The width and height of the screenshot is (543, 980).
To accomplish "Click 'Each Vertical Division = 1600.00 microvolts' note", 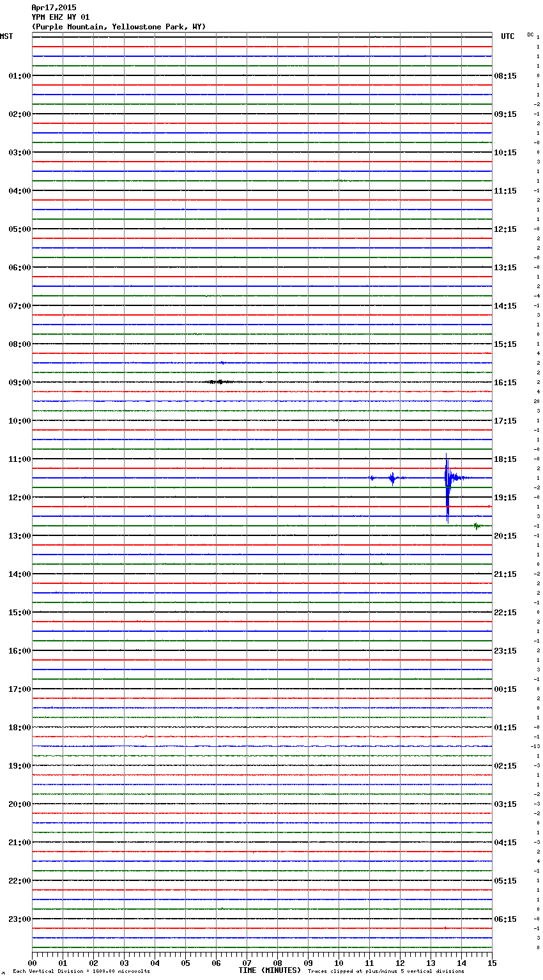I will click(x=81, y=971).
